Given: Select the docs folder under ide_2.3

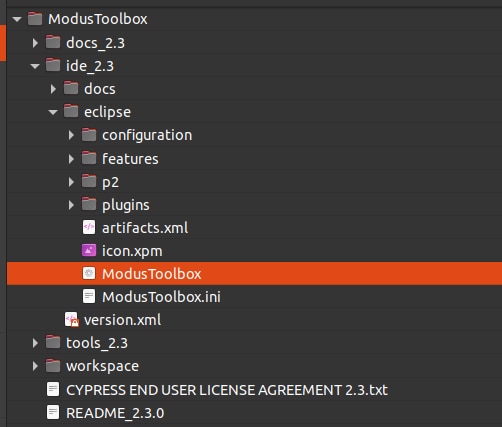Looking at the screenshot, I should tap(254, 89).
